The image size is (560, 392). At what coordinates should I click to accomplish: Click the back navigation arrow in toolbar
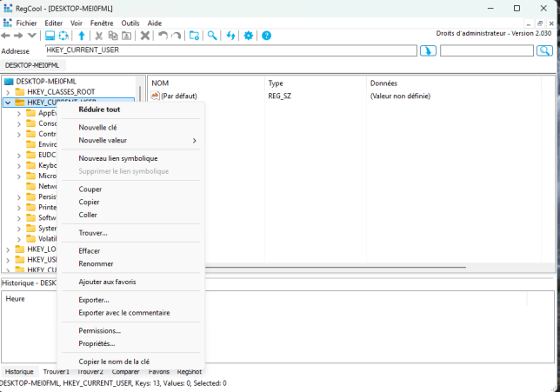pyautogui.click(x=6, y=36)
